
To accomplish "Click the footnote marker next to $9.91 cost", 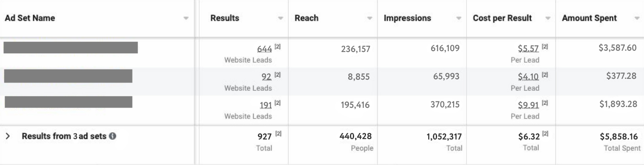I will [545, 103].
